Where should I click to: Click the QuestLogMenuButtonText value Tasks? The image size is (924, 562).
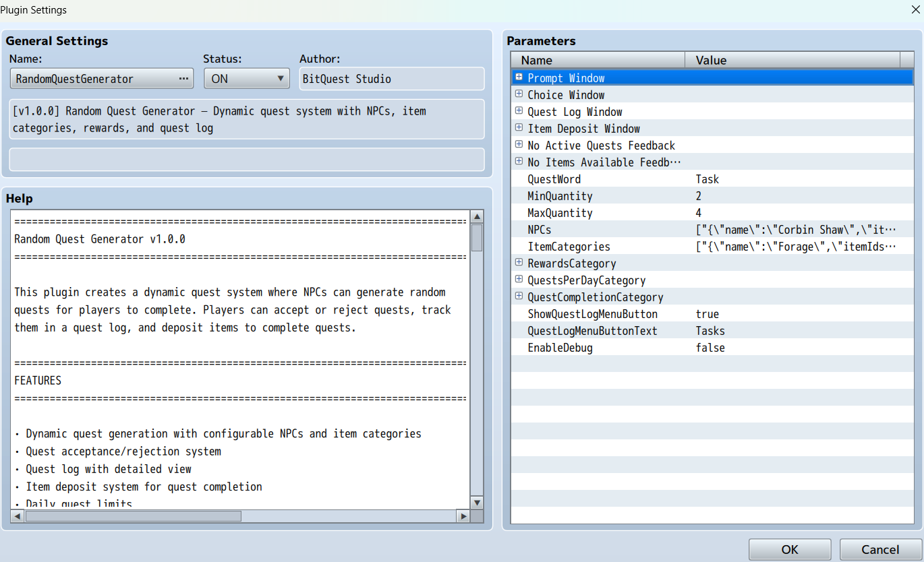pos(710,331)
